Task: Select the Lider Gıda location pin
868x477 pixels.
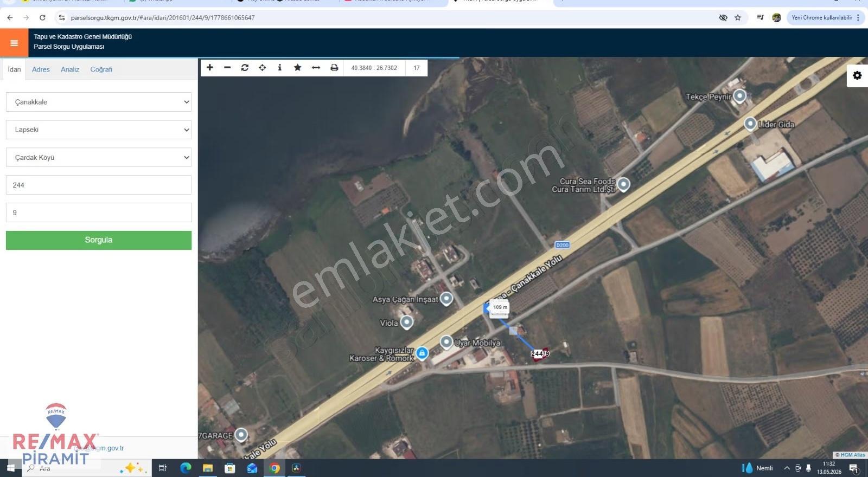Action: point(750,124)
